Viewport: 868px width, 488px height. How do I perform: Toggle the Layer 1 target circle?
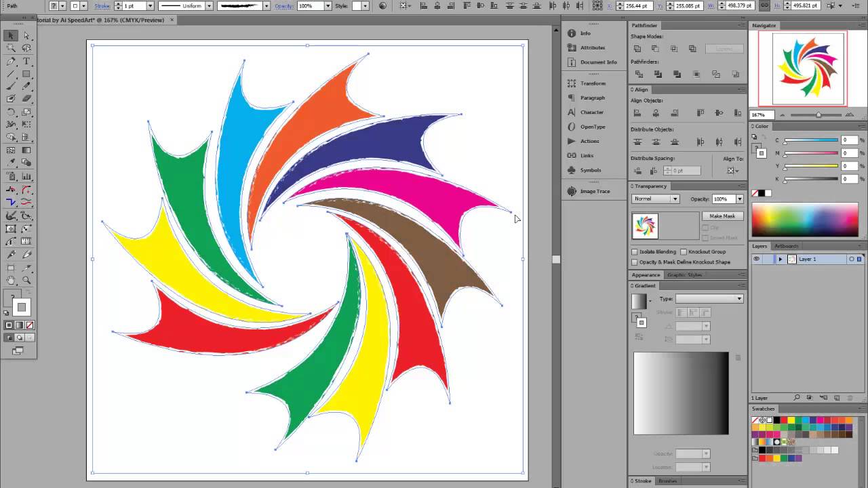click(852, 259)
